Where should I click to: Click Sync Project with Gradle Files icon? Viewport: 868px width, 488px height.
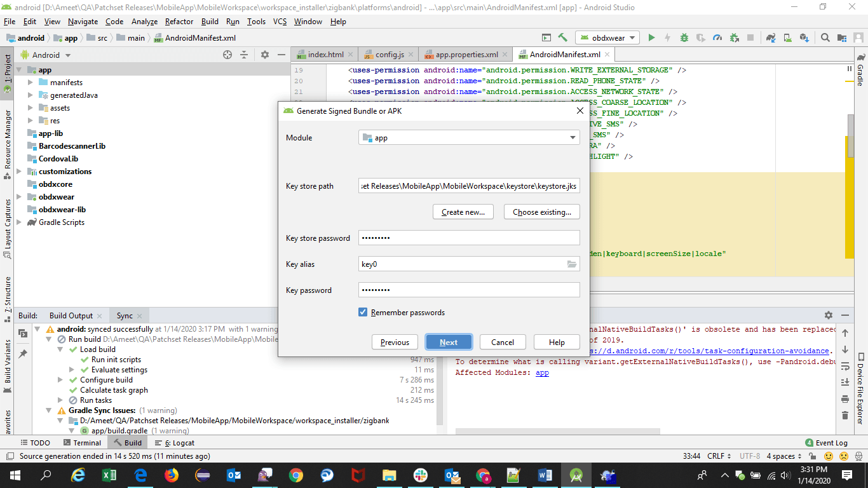[x=771, y=38]
